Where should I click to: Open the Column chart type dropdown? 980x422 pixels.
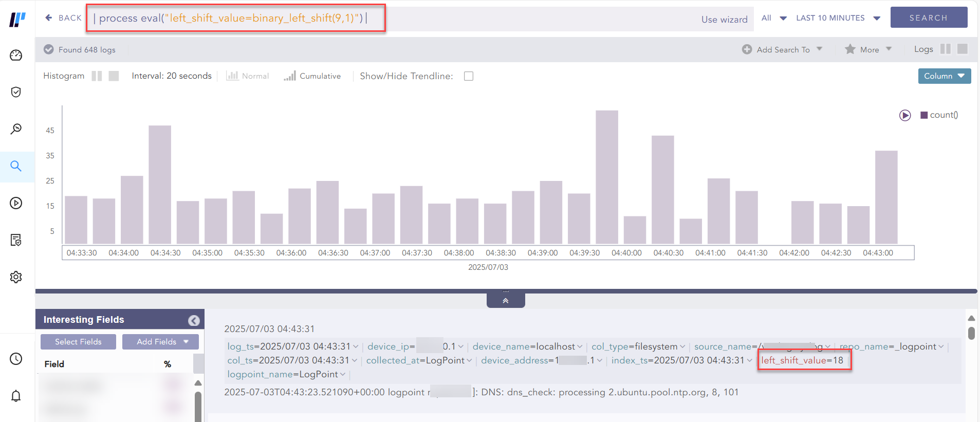point(944,76)
